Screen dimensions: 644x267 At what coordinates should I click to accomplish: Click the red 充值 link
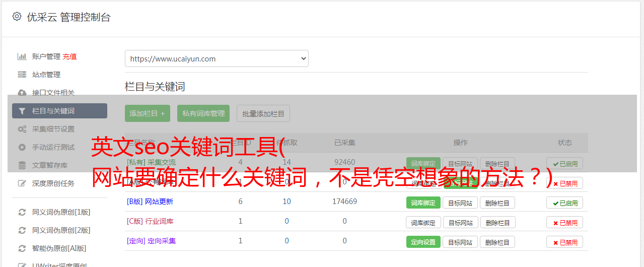click(69, 56)
